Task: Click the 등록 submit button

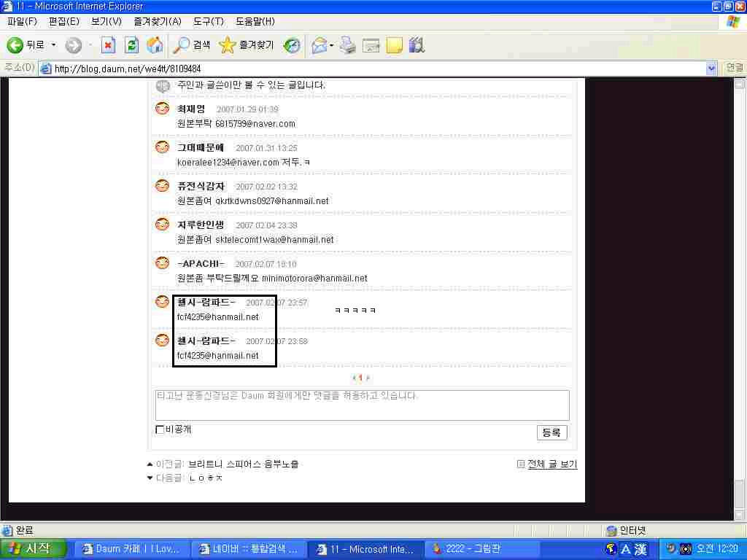Action: (551, 432)
